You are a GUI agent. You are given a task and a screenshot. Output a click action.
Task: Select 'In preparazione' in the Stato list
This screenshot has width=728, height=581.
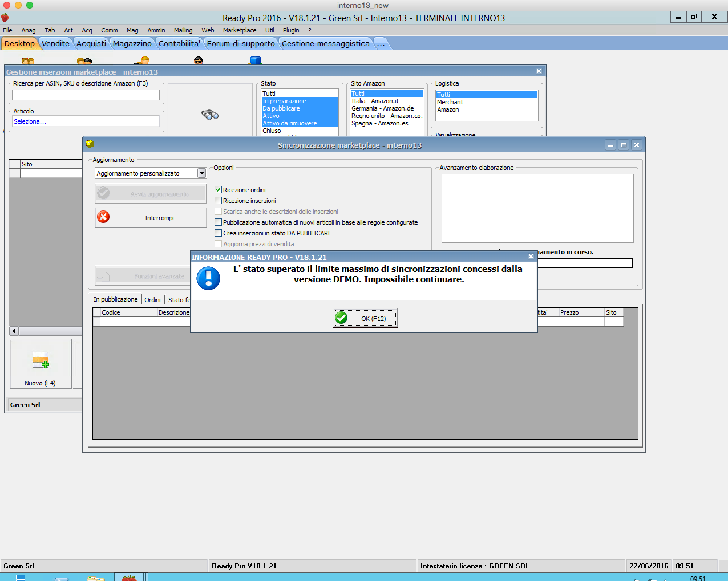300,101
